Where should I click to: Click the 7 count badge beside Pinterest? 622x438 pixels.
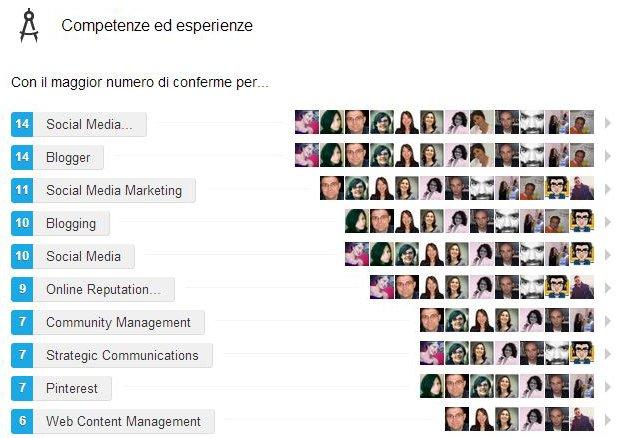(x=22, y=388)
